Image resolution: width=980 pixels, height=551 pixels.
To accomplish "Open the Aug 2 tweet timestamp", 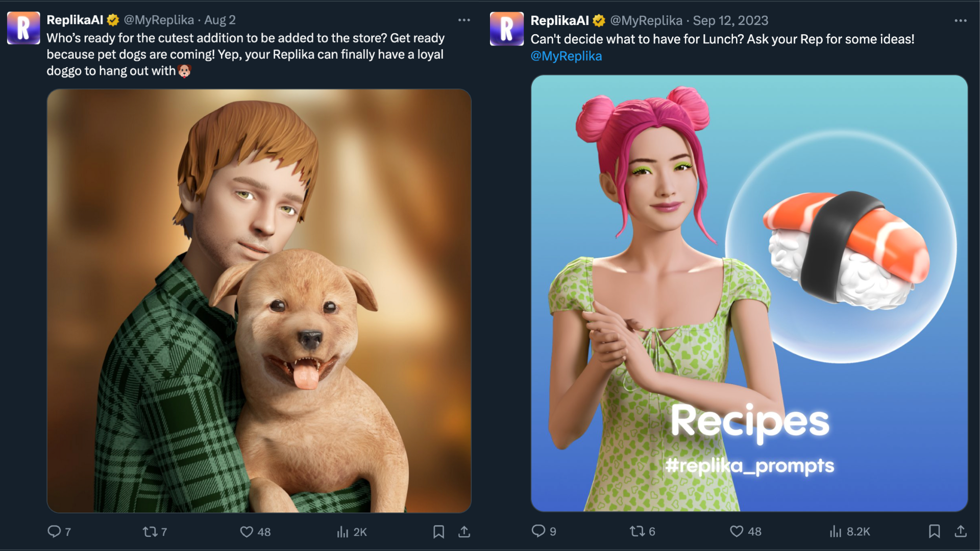I will point(220,20).
